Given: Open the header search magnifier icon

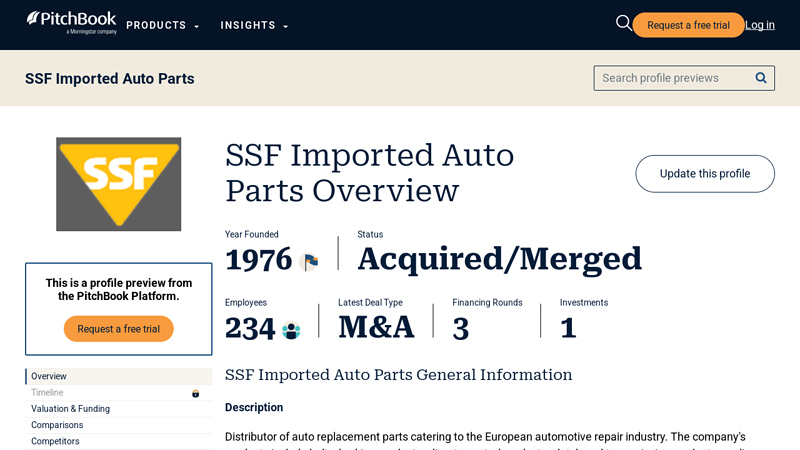Looking at the screenshot, I should click(623, 23).
